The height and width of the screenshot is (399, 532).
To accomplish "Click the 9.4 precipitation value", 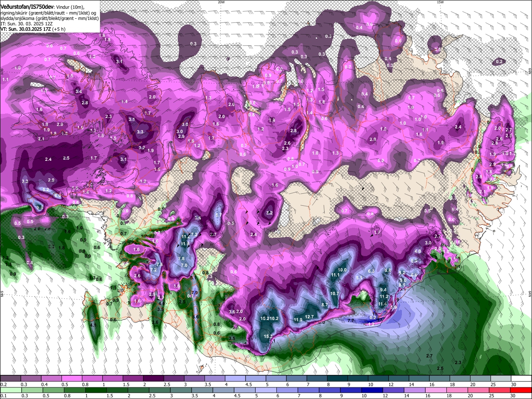I will [x=383, y=290].
